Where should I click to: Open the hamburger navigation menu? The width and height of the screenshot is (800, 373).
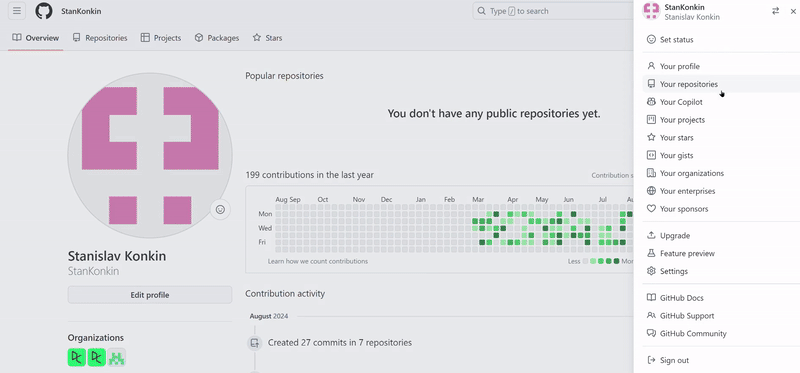[x=17, y=11]
